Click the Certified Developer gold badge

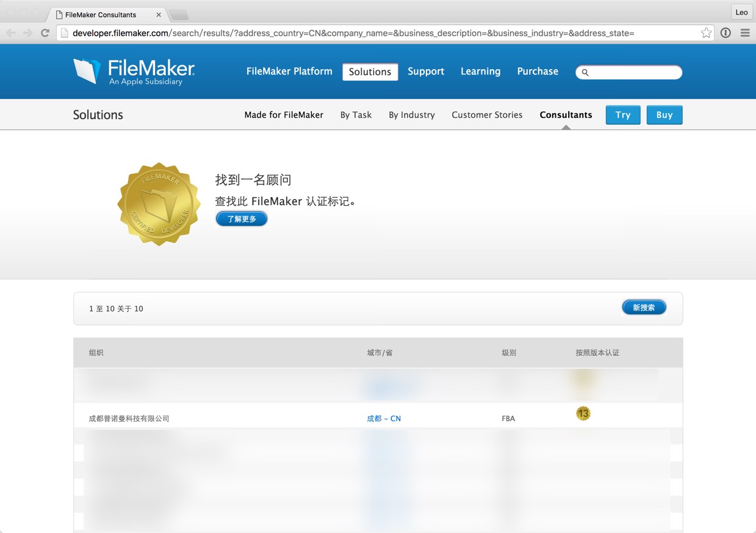(159, 204)
